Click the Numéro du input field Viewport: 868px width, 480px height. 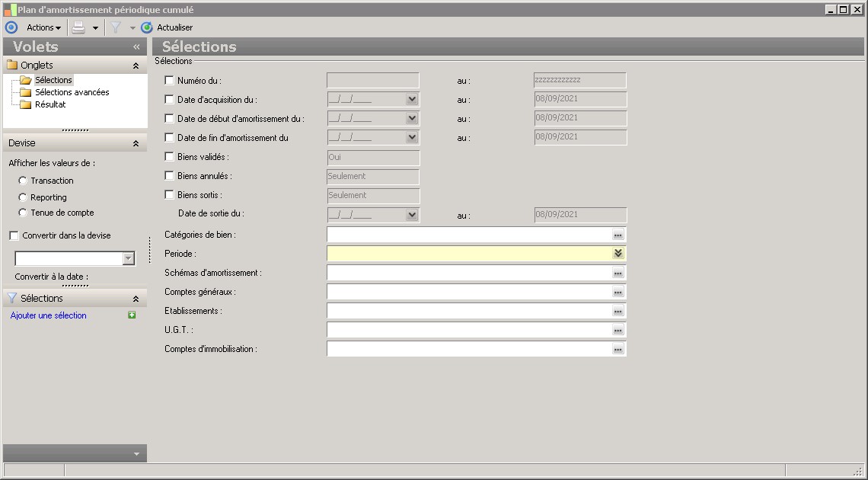[372, 80]
